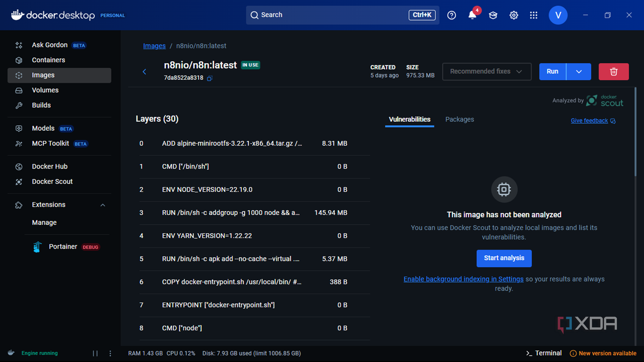Click New version available notice
The height and width of the screenshot is (362, 644).
[x=603, y=353]
